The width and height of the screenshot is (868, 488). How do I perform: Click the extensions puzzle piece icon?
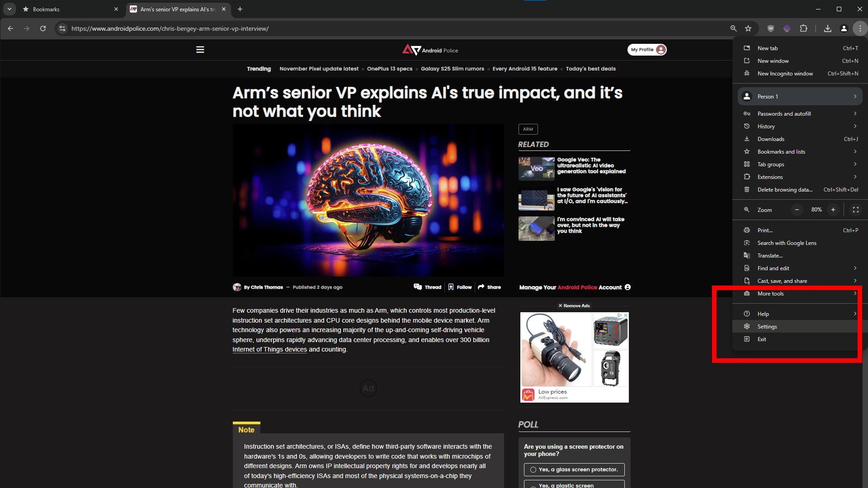coord(804,28)
